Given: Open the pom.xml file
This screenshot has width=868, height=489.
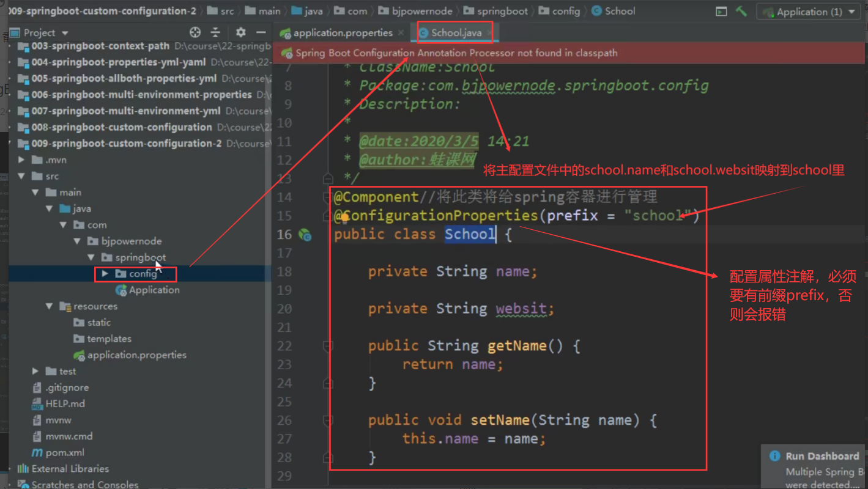Looking at the screenshot, I should [x=58, y=452].
